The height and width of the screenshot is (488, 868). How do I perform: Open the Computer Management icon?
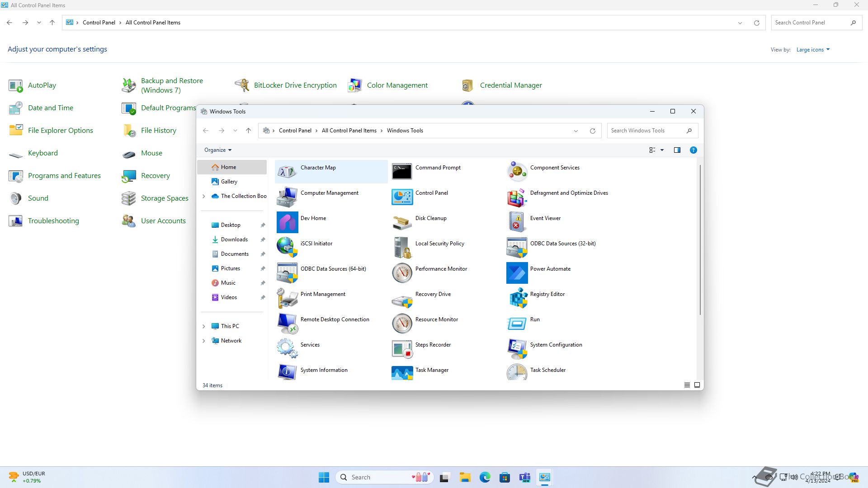(287, 197)
